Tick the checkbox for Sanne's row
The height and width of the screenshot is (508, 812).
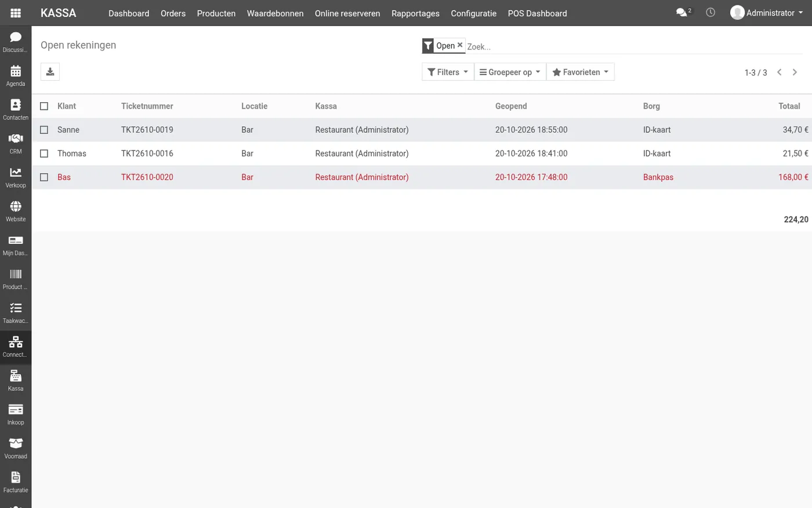coord(44,130)
